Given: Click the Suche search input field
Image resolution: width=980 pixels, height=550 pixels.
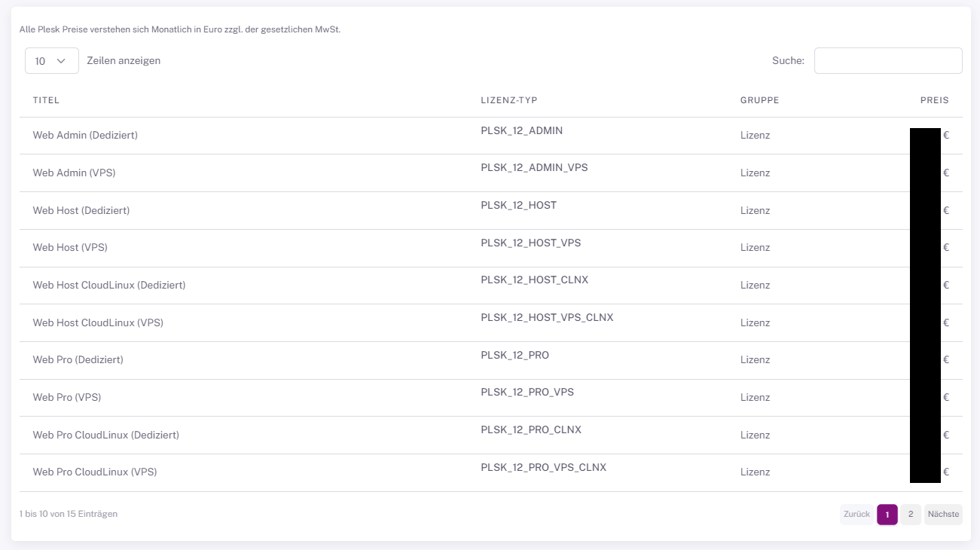Looking at the screenshot, I should [x=887, y=61].
